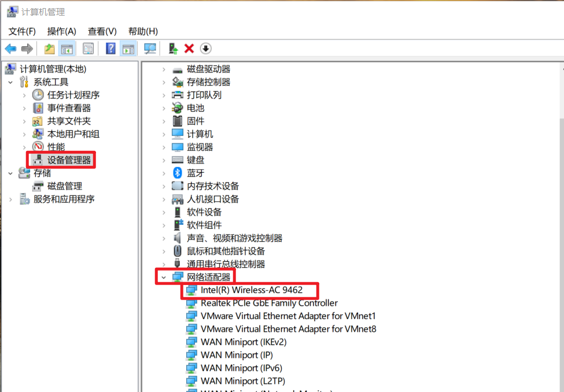This screenshot has width=564, height=392.
Task: Select the 通用串行总线控制器 category
Action: [x=226, y=264]
